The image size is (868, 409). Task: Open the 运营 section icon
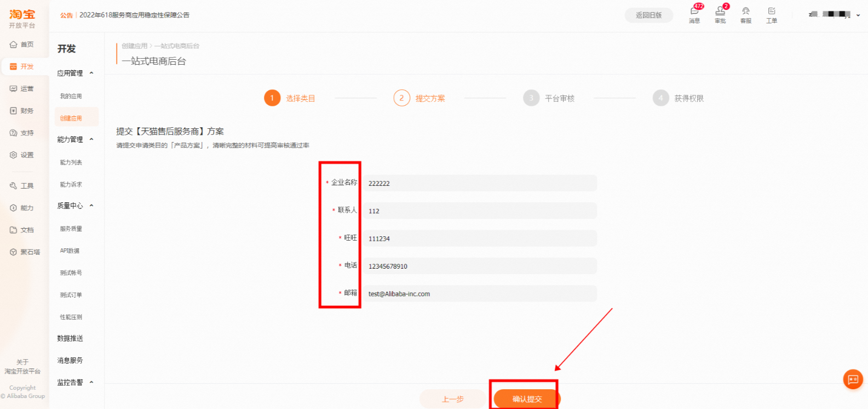click(13, 88)
